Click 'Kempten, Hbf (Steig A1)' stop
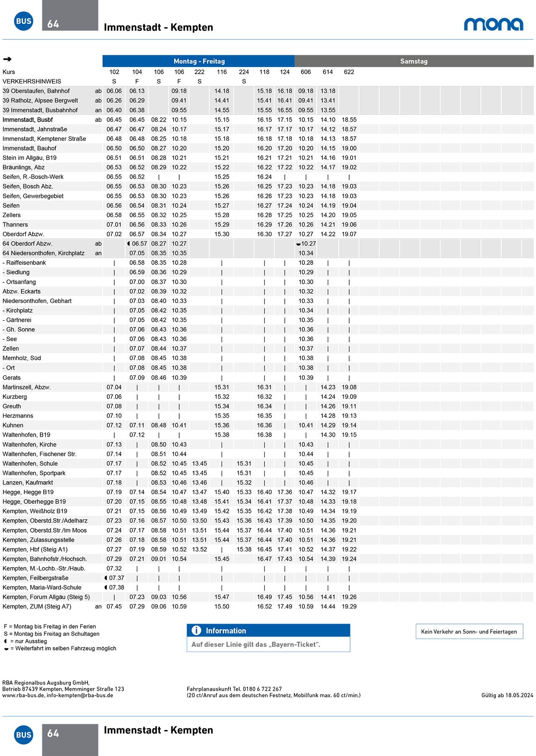The image size is (536, 756). pyautogui.click(x=35, y=549)
